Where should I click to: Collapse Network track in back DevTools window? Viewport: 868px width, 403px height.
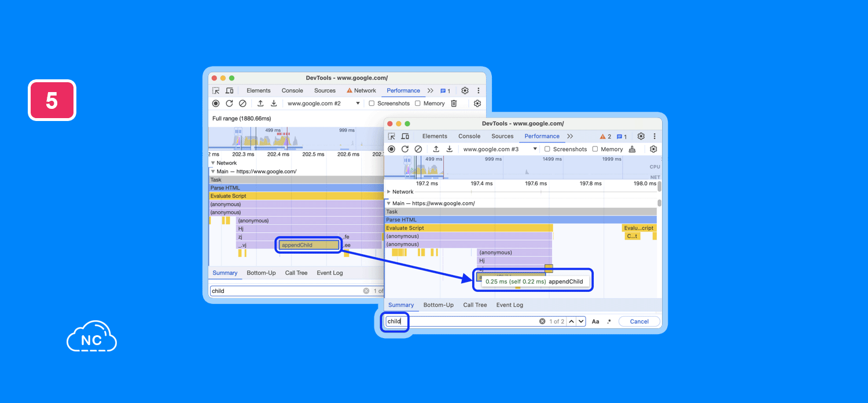pyautogui.click(x=213, y=163)
